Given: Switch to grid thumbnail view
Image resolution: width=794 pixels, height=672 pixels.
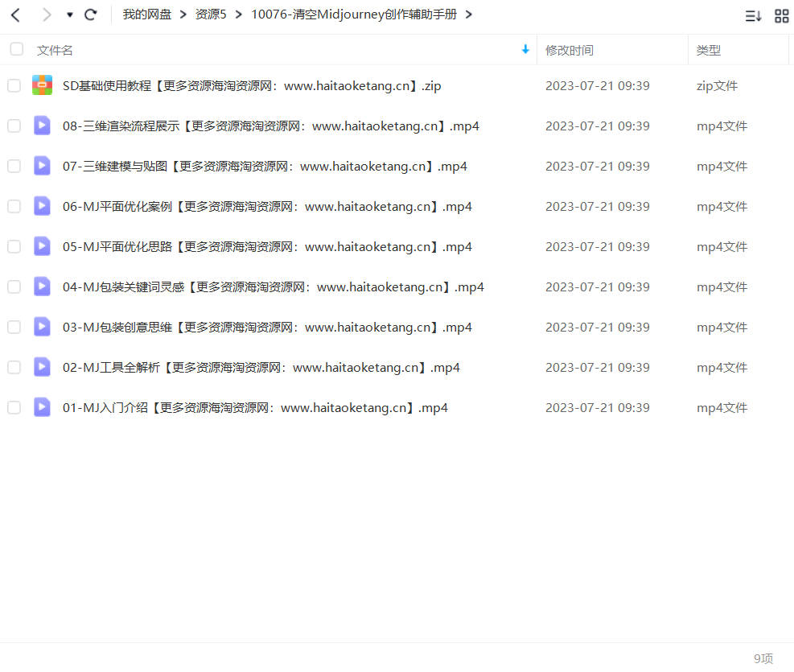Looking at the screenshot, I should (781, 16).
